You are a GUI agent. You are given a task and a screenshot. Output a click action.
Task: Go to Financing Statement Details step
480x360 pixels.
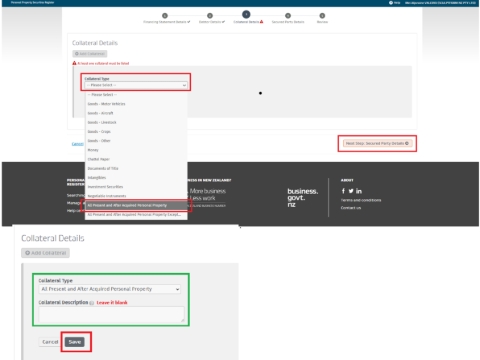coord(166,18)
